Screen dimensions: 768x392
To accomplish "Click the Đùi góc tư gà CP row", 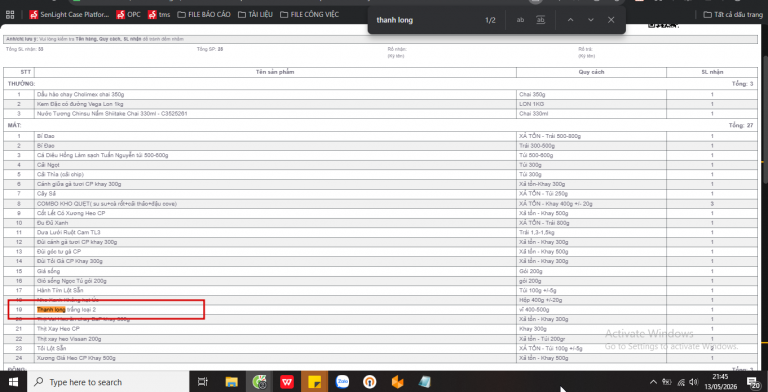I will point(381,251).
